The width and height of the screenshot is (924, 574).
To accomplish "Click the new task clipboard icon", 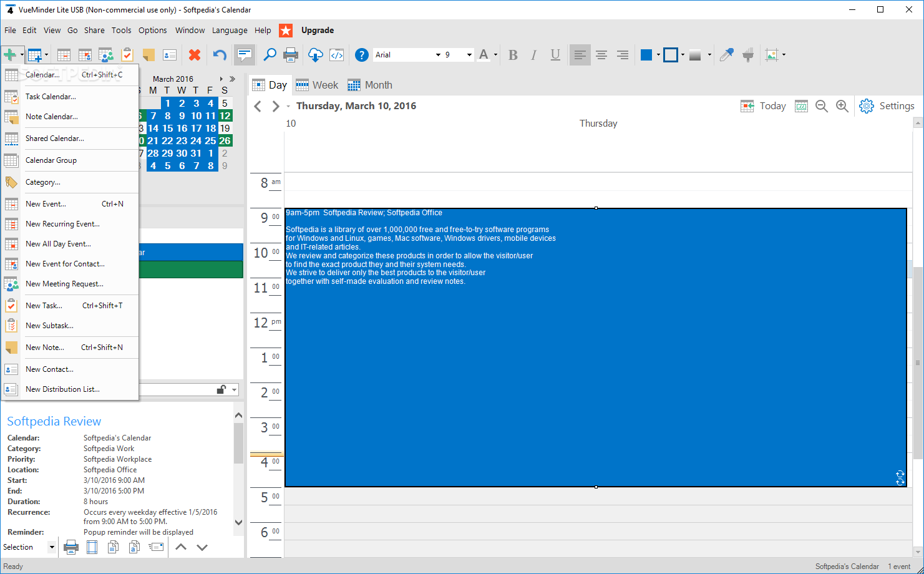I will pyautogui.click(x=127, y=55).
